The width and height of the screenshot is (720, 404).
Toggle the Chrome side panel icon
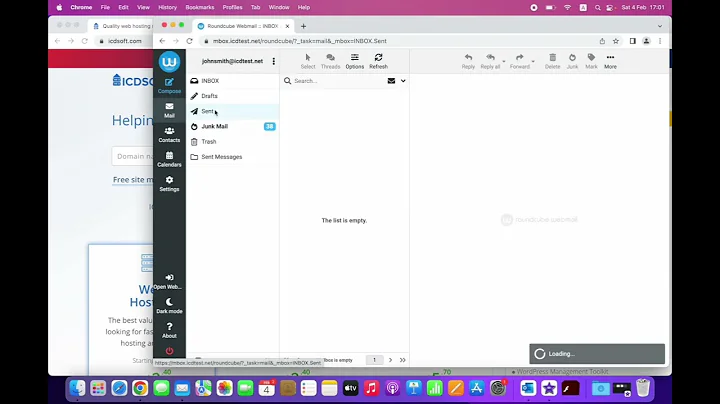[632, 41]
